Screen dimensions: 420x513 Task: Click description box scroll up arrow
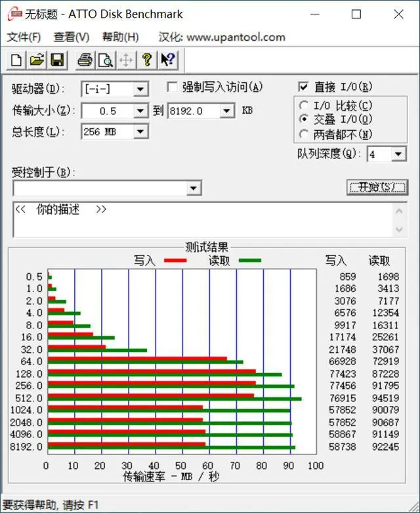coord(399,211)
